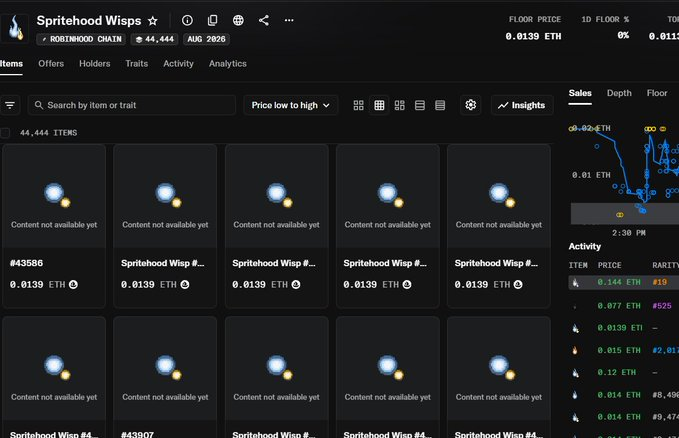Viewport: 679px width, 438px height.
Task: Open the Holders tab
Action: tap(94, 64)
